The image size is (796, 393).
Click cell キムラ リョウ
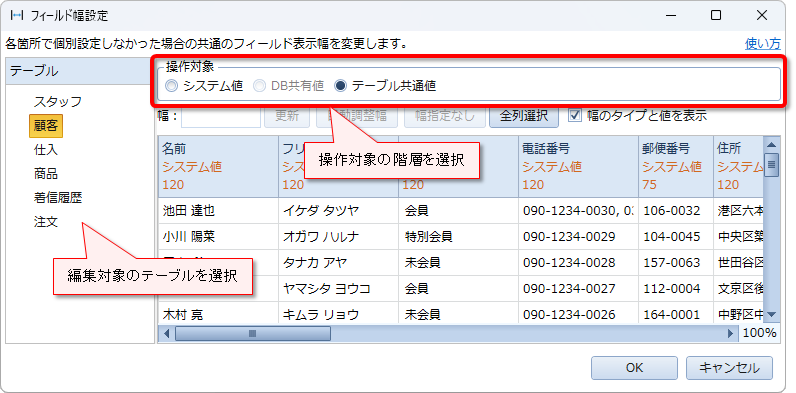pos(339,314)
